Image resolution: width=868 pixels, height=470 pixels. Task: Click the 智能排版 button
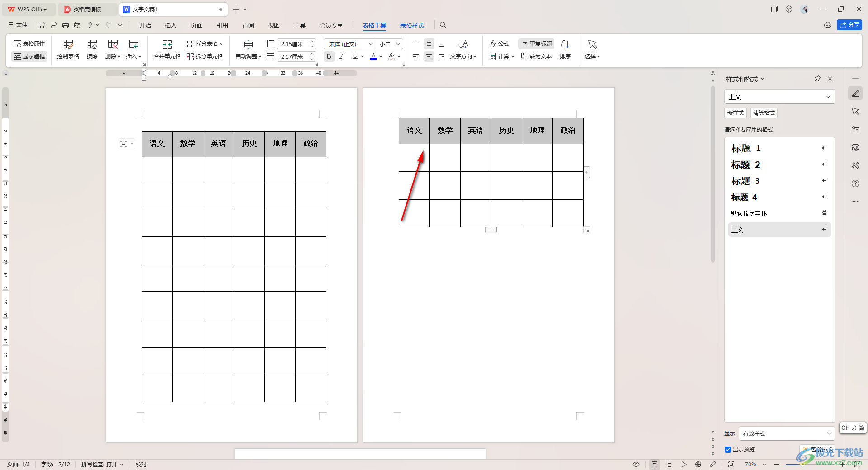(817, 450)
